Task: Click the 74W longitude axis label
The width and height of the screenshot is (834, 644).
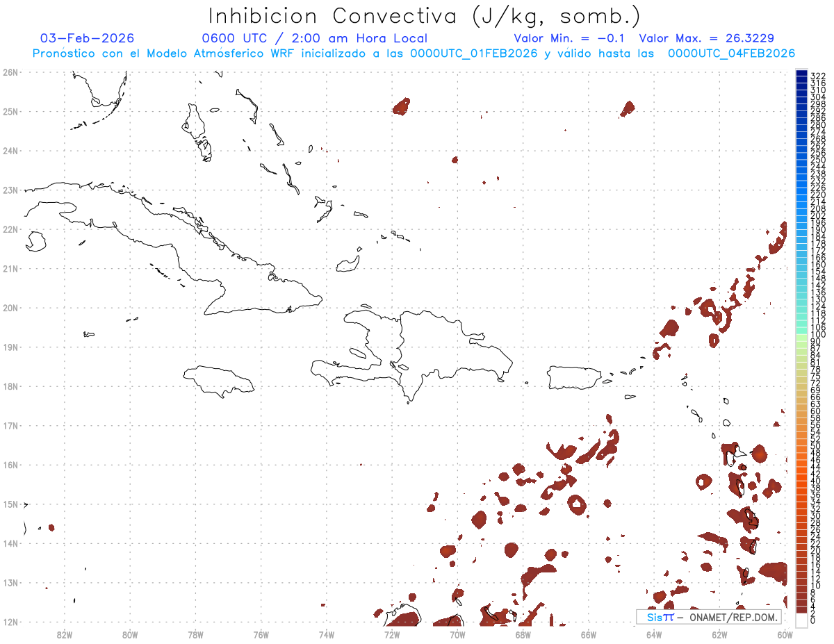Action: (x=327, y=634)
